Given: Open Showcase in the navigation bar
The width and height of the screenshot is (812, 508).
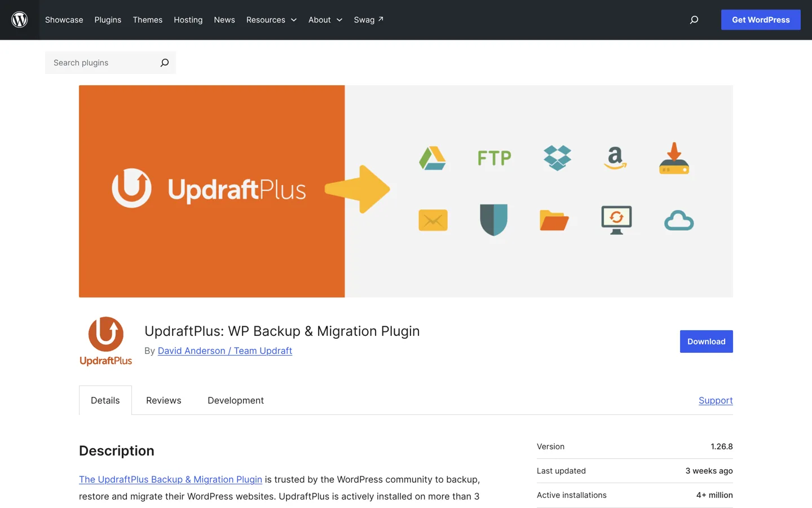Looking at the screenshot, I should 64,20.
